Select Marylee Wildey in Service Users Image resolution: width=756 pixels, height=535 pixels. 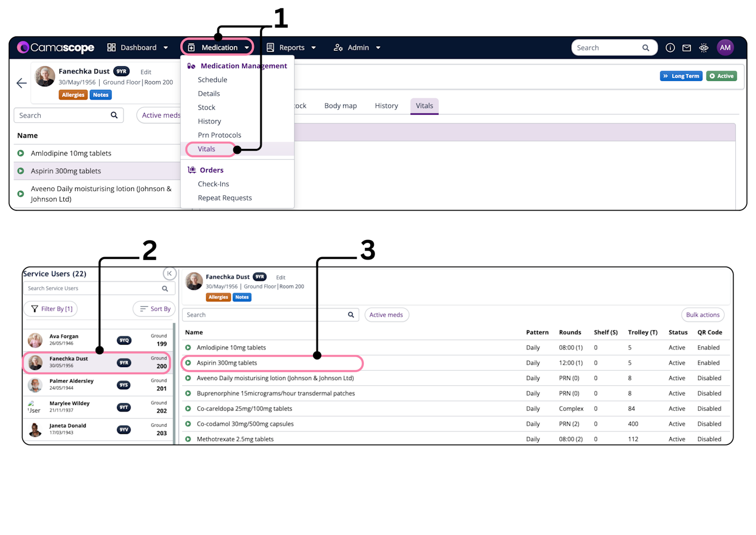98,407
